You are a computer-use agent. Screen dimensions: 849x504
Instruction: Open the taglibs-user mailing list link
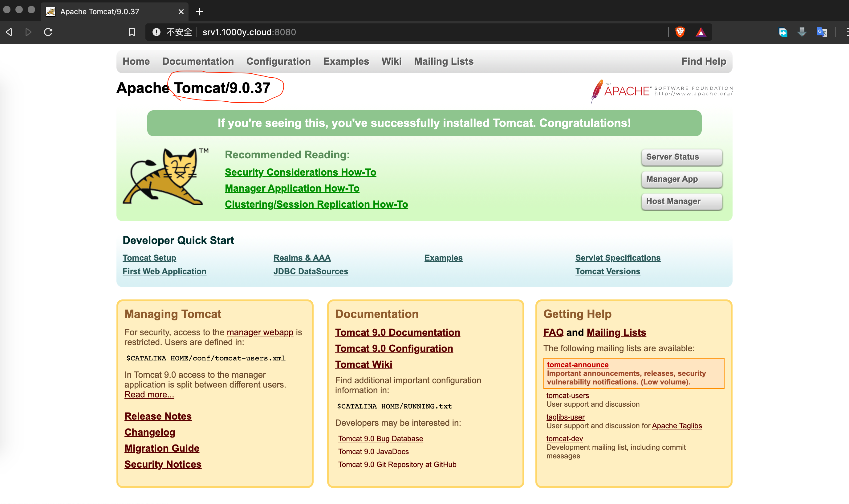click(565, 417)
